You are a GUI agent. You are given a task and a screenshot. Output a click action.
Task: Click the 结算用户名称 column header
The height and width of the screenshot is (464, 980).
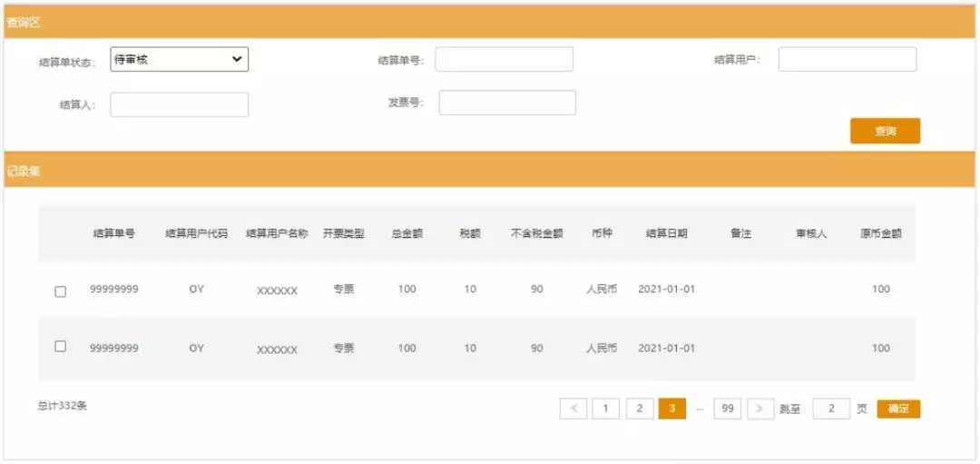tap(277, 234)
